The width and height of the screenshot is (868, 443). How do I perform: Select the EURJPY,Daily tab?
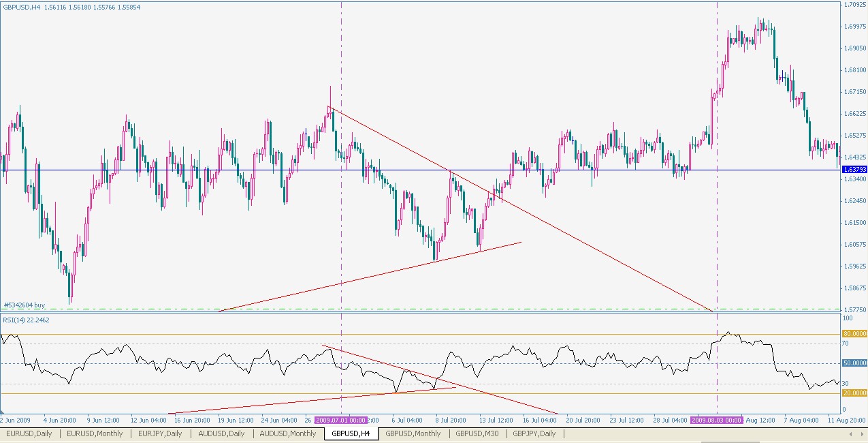click(x=161, y=433)
